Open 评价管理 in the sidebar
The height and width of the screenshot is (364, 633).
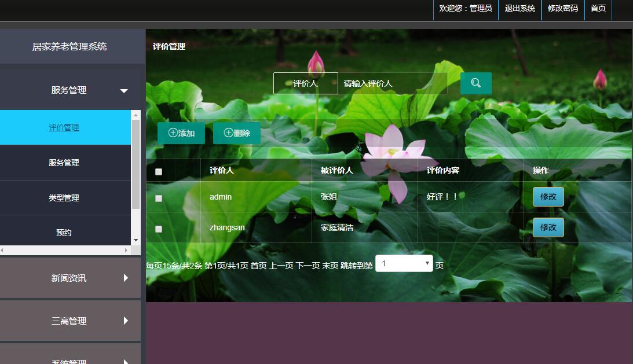tap(65, 127)
